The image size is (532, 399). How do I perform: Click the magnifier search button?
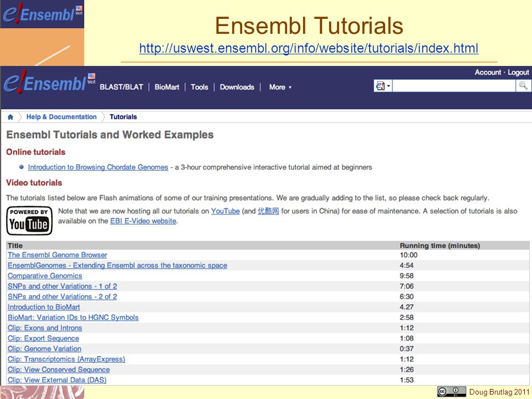click(523, 86)
